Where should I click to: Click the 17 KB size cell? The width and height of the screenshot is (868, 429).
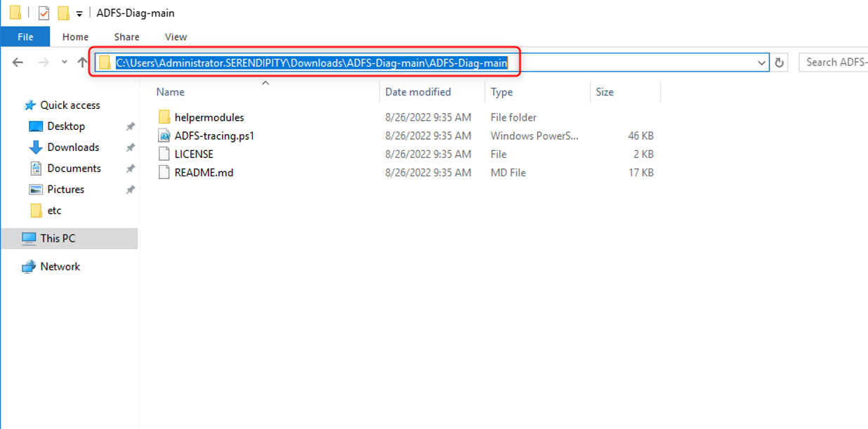point(640,172)
